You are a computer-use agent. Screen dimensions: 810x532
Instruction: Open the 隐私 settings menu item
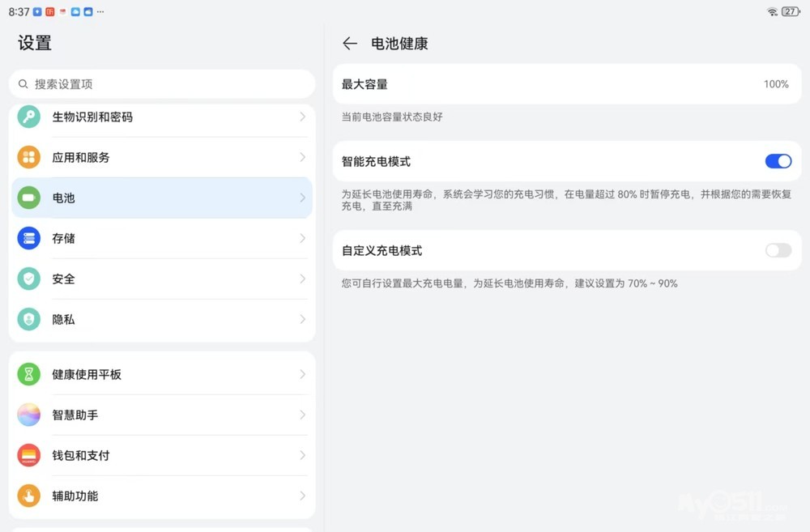[x=162, y=319]
